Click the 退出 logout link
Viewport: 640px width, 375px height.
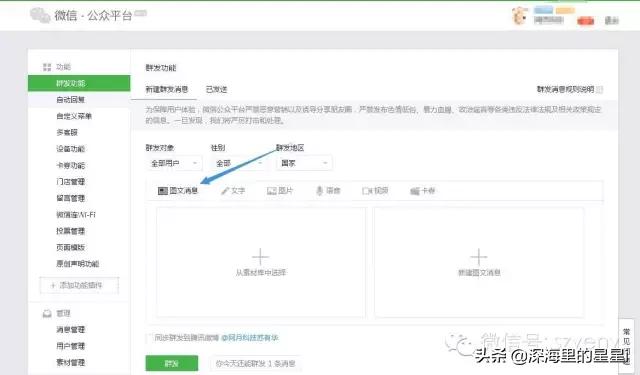pos(611,20)
